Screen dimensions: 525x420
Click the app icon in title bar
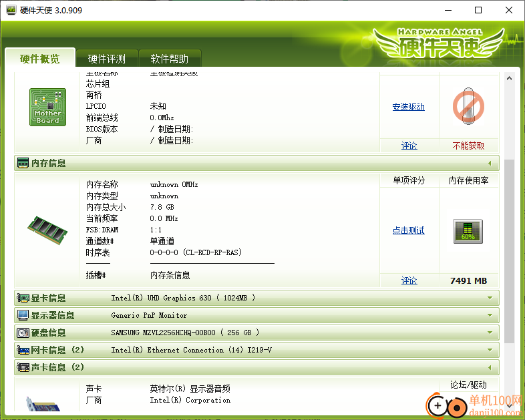(11, 10)
